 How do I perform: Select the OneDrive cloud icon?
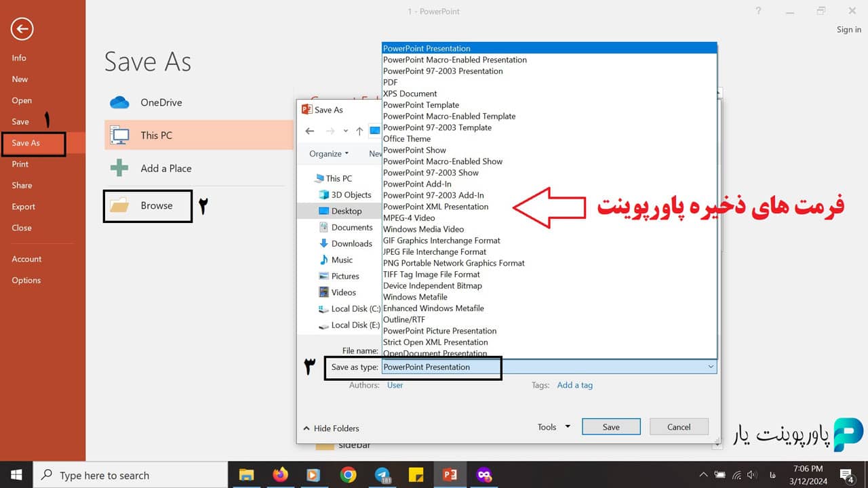119,102
